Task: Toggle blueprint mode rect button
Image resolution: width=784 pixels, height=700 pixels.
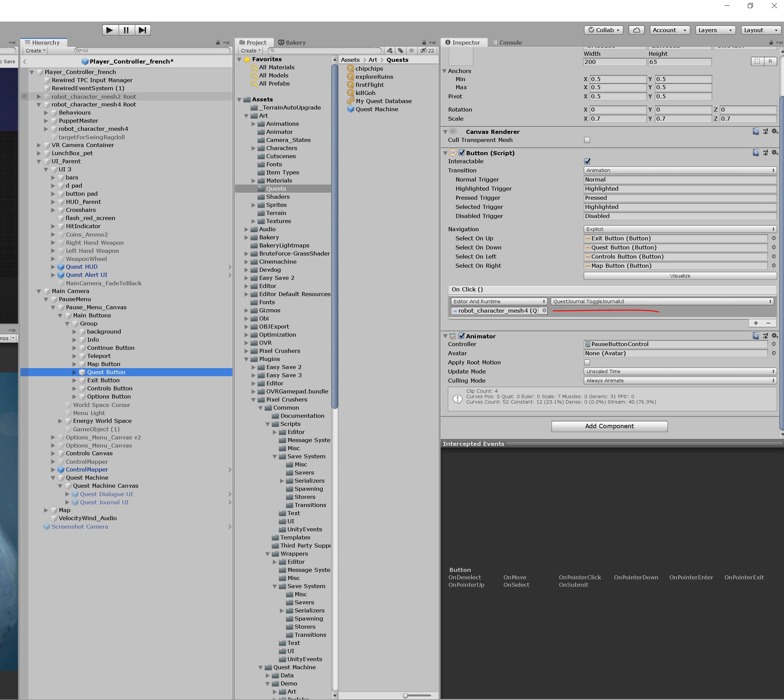Action: click(x=757, y=62)
